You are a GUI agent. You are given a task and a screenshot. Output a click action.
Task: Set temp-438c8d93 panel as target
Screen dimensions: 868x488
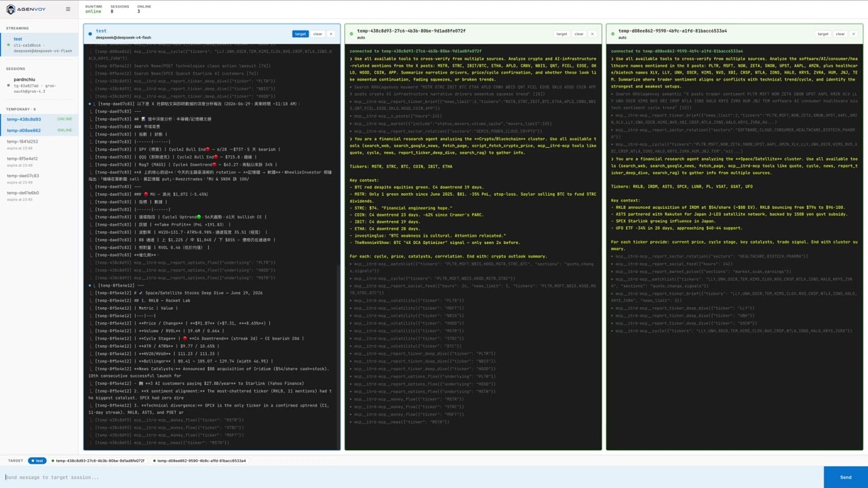[561, 34]
